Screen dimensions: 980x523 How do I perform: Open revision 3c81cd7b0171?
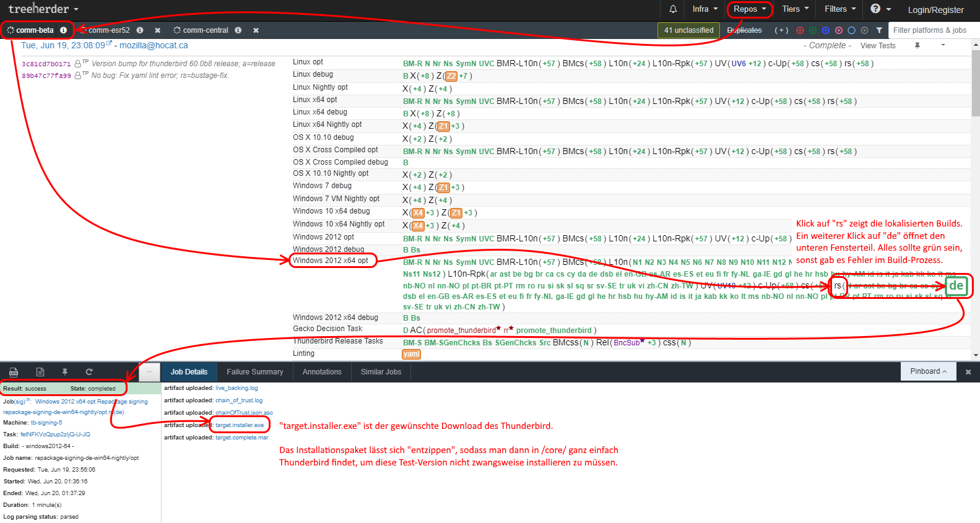[x=46, y=64]
